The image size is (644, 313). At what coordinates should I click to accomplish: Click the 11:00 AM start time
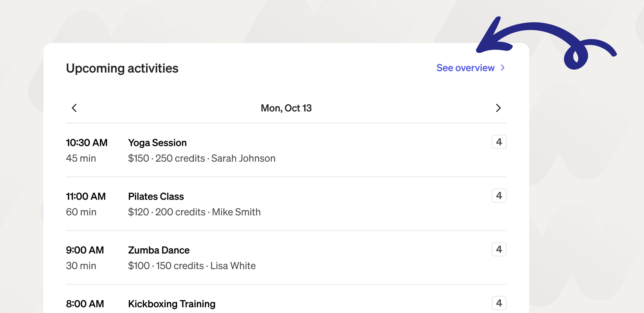coord(86,196)
